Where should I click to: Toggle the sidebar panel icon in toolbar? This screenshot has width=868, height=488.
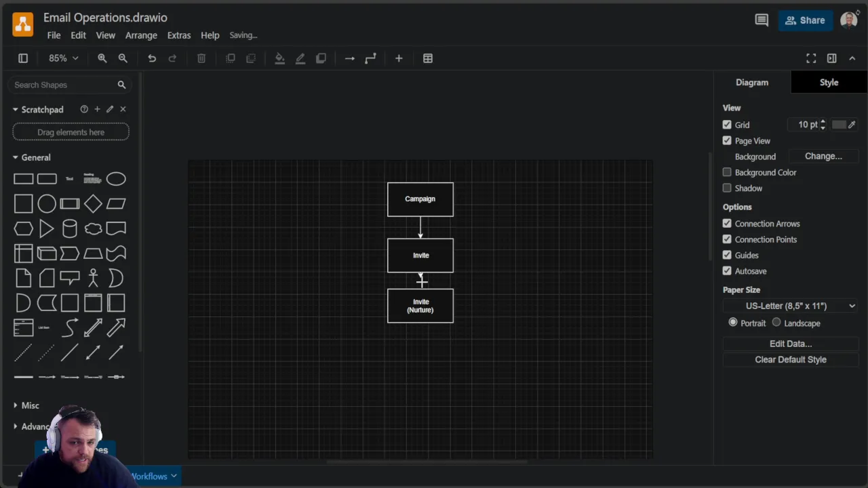[23, 58]
